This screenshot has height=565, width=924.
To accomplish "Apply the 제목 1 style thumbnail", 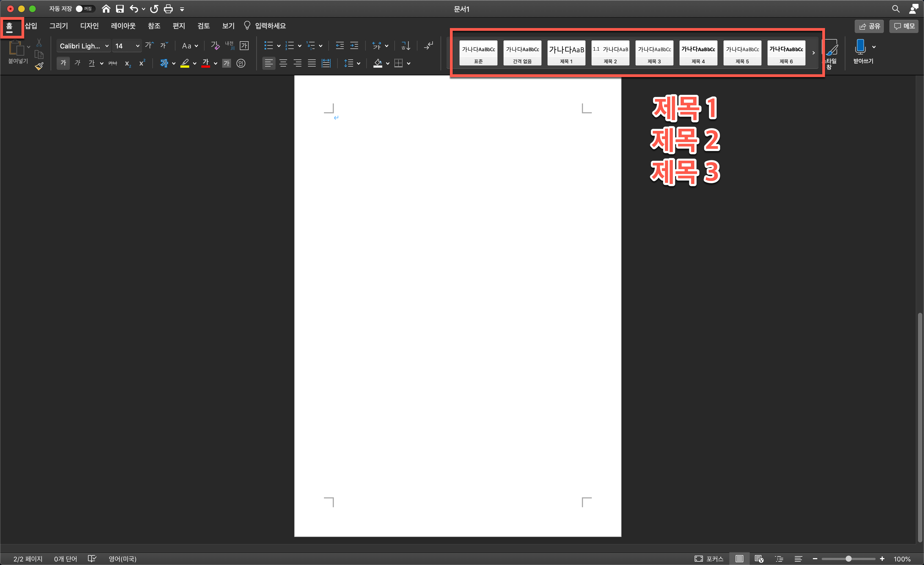I will pos(566,53).
